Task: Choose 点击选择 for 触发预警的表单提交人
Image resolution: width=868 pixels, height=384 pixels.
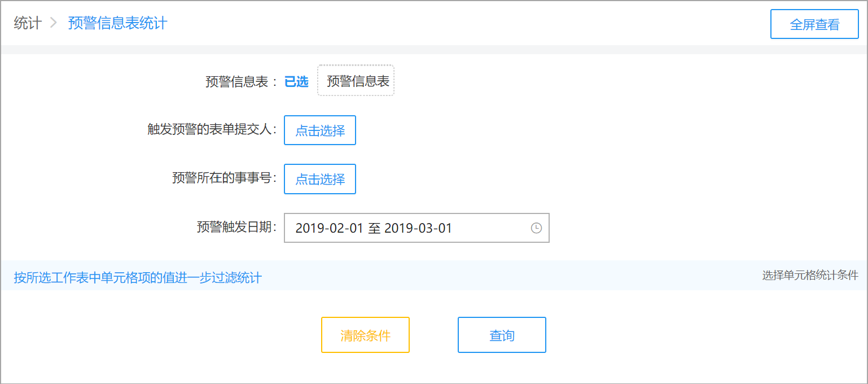Action: 320,130
